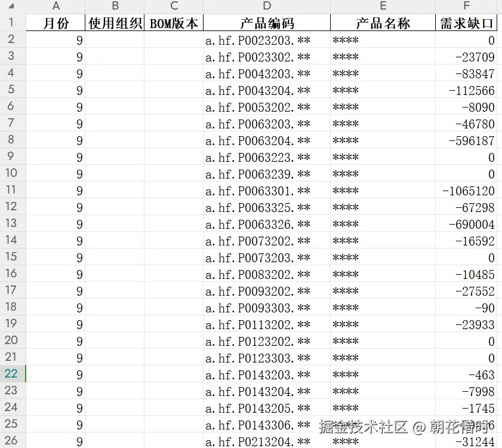
Task: Select cell a.hf.P0043203.**
Action: point(267,73)
